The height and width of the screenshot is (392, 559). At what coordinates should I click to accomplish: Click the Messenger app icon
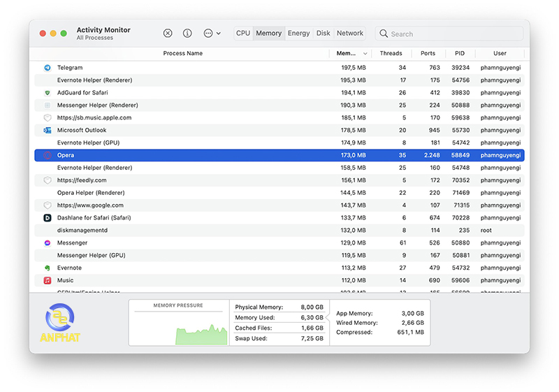[48, 242]
